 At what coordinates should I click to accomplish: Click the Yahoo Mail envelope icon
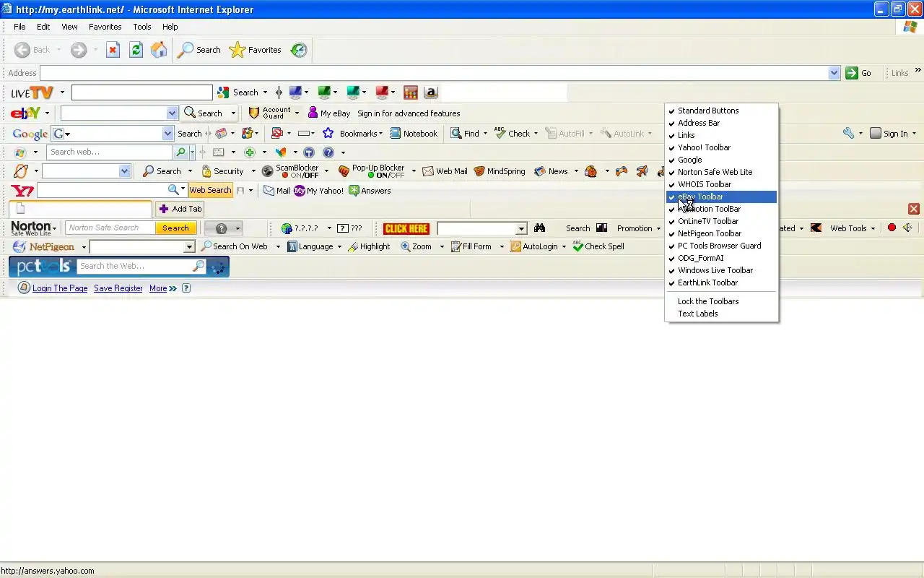pos(269,191)
